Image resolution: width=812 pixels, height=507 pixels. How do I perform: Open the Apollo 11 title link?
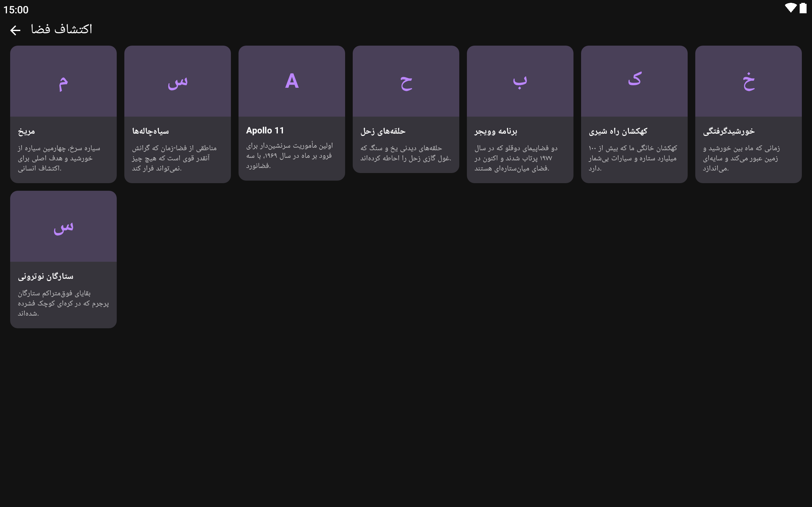point(265,131)
